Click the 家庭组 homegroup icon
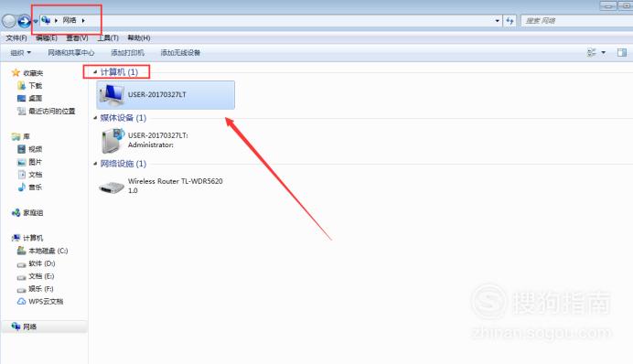Viewport: 633px width, 364px height. click(x=16, y=213)
